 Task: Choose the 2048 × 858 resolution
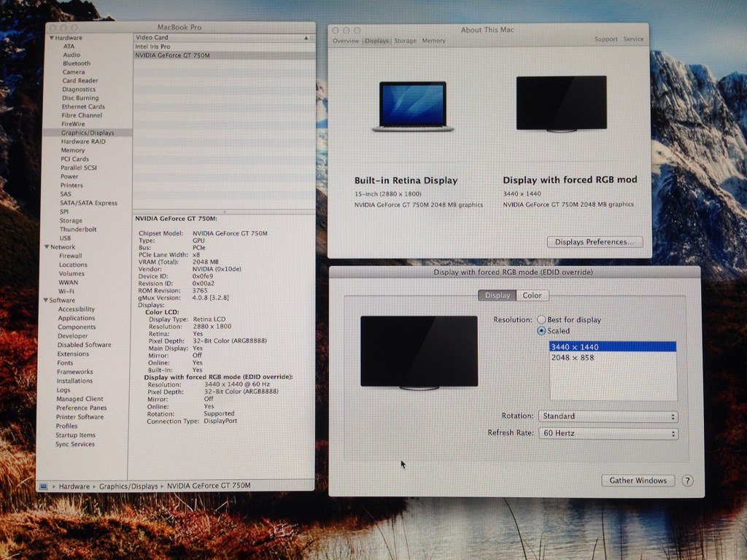613,357
